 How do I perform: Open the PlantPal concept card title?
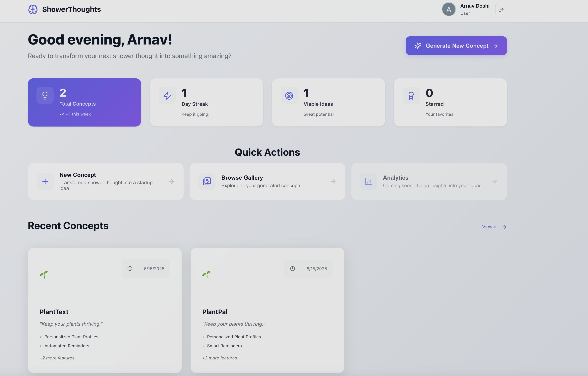tap(215, 312)
